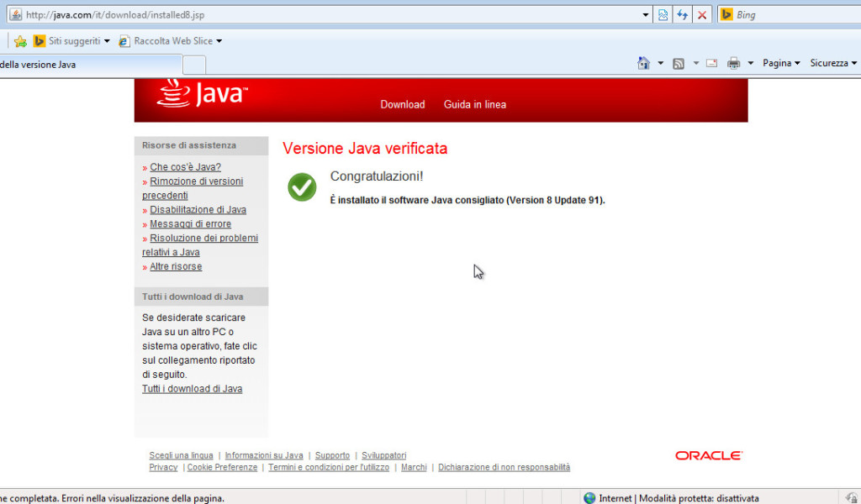This screenshot has height=504, width=861.
Task: Open the 'Messaggi di errore' link
Action: [x=190, y=223]
